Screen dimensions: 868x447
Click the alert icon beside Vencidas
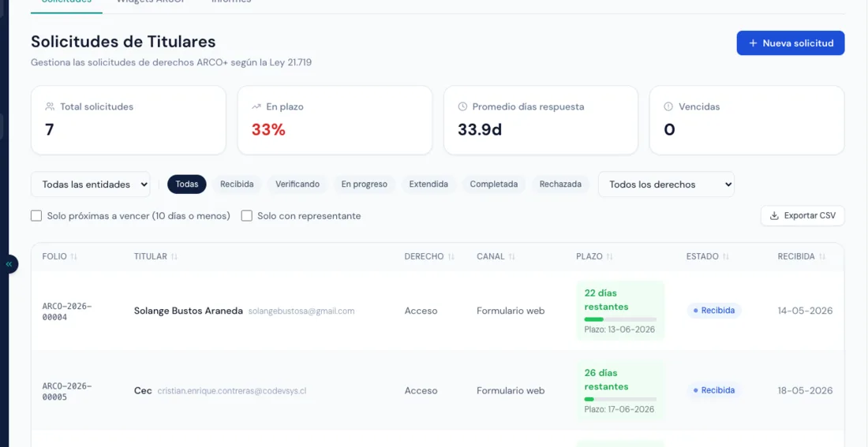[x=668, y=106]
